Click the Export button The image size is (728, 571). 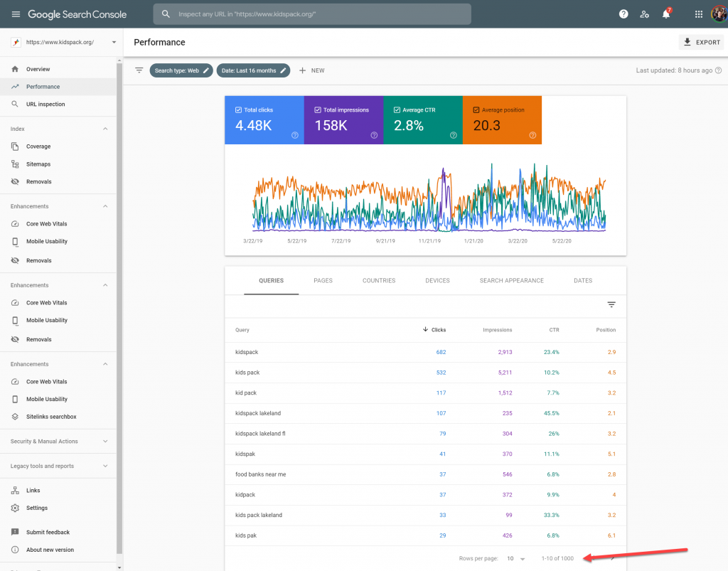click(x=701, y=42)
